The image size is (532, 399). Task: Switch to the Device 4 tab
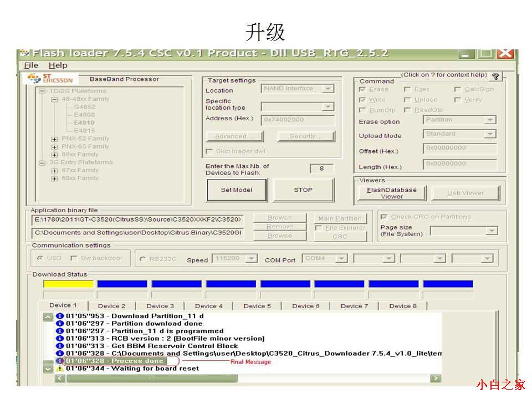209,306
